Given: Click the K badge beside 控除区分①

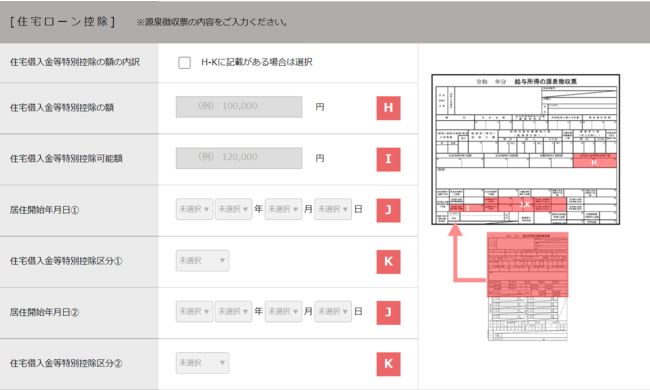Looking at the screenshot, I should point(388,262).
